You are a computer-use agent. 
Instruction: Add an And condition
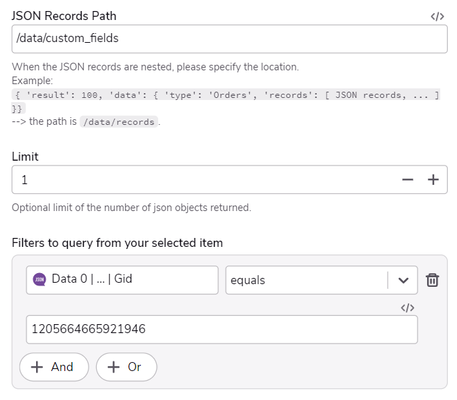click(54, 367)
